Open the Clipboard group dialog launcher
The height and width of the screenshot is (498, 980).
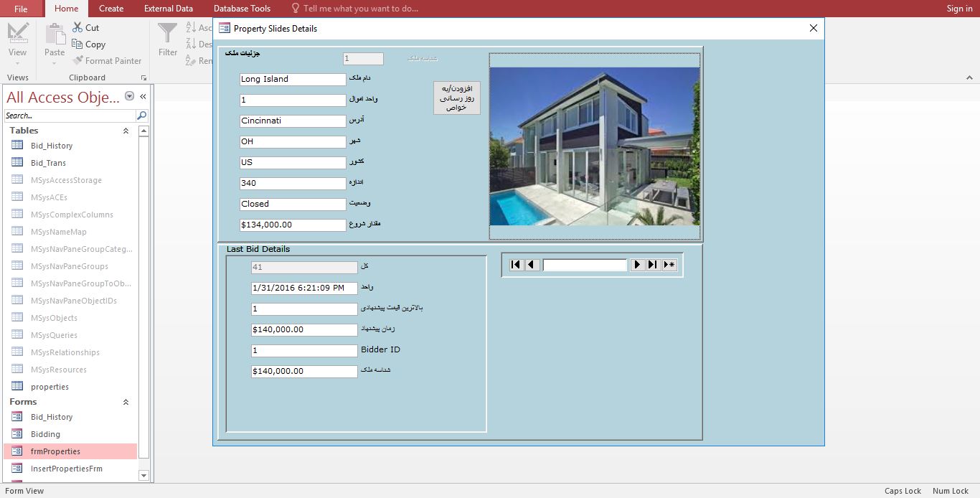tap(143, 77)
